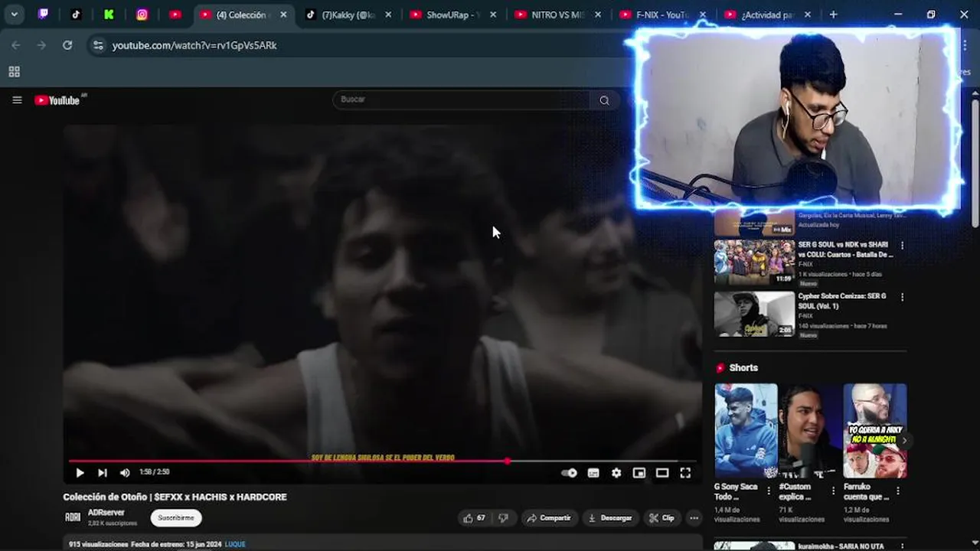Switch to the pinned TikTok tab
Screen dimensions: 980x551
point(76,15)
